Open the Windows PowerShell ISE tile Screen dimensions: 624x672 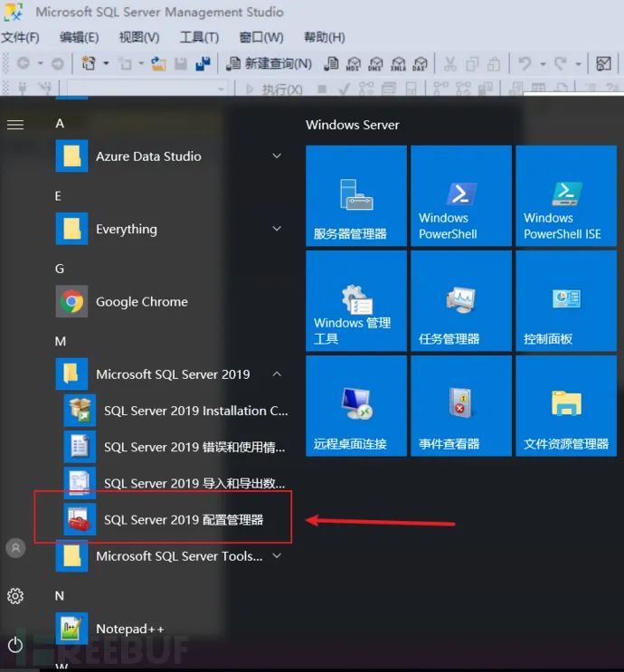coord(566,196)
